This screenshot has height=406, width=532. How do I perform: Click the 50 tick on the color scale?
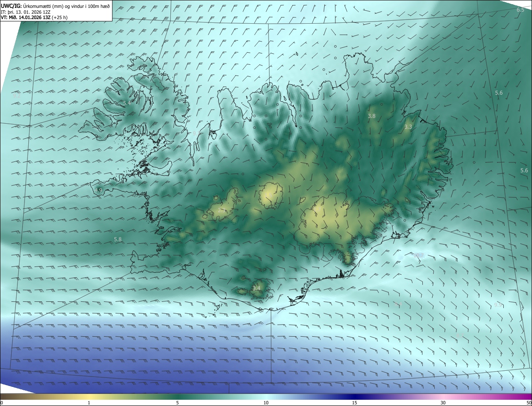click(x=528, y=403)
